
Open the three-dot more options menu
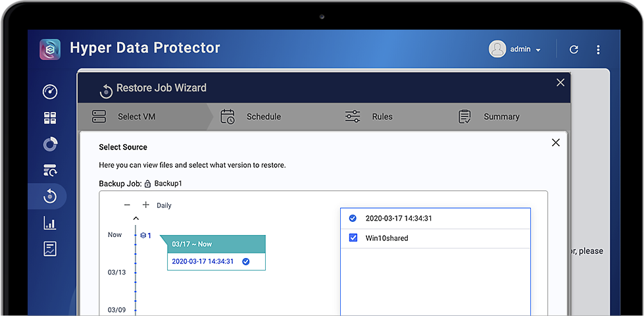click(x=598, y=49)
